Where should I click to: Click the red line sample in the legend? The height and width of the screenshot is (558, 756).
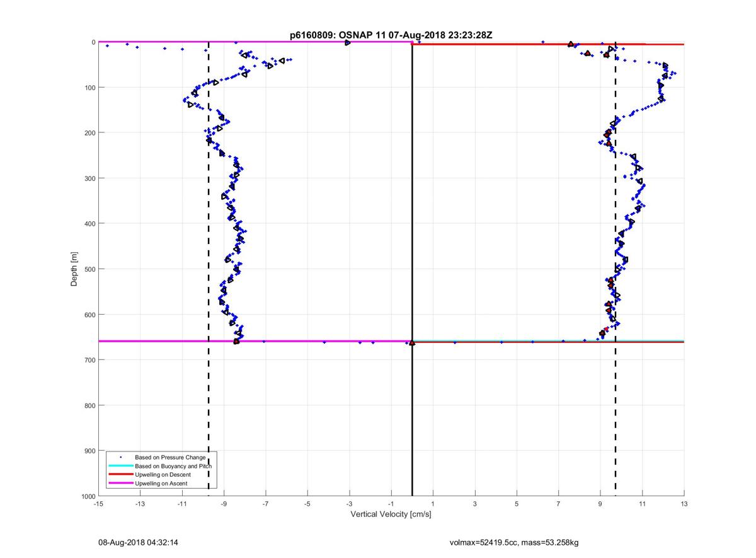coord(120,475)
